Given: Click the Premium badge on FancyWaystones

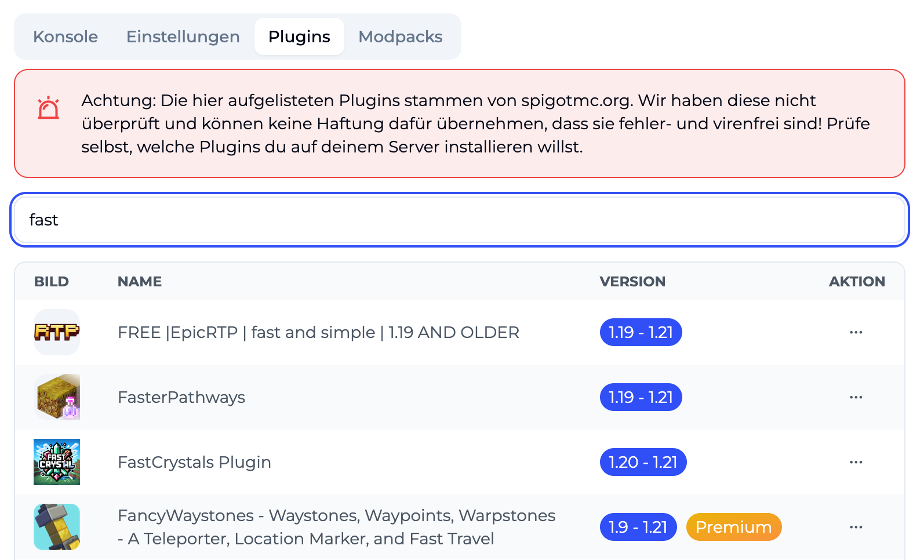Looking at the screenshot, I should [x=734, y=527].
